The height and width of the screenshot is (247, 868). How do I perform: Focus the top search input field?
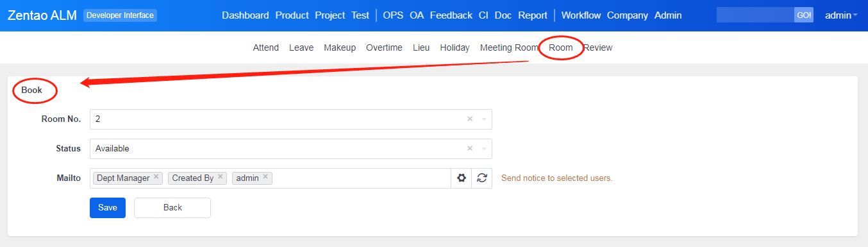click(x=755, y=15)
